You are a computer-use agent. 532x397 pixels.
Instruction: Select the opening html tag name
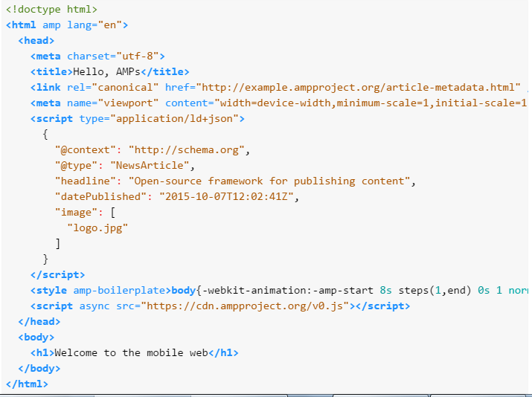(x=23, y=25)
